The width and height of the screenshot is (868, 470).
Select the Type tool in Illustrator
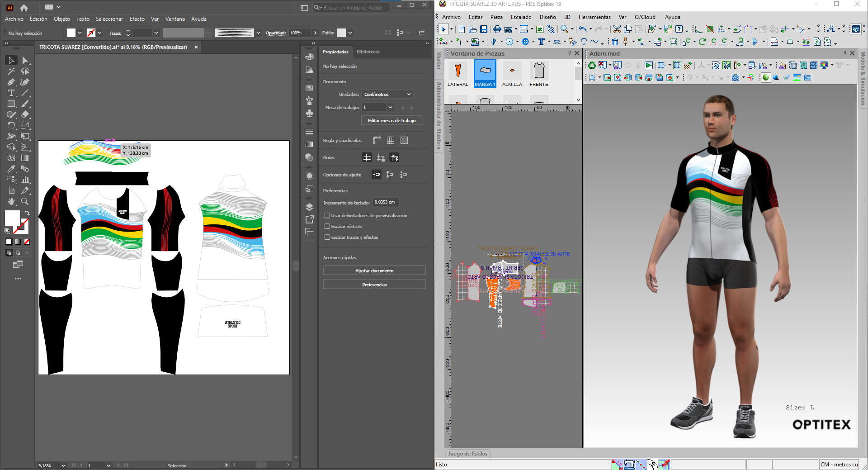[x=11, y=93]
